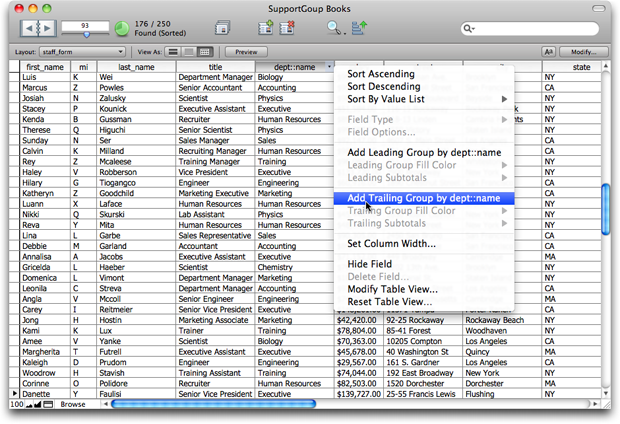
Task: Open the Find icon dropdown arrow
Action: [x=345, y=34]
